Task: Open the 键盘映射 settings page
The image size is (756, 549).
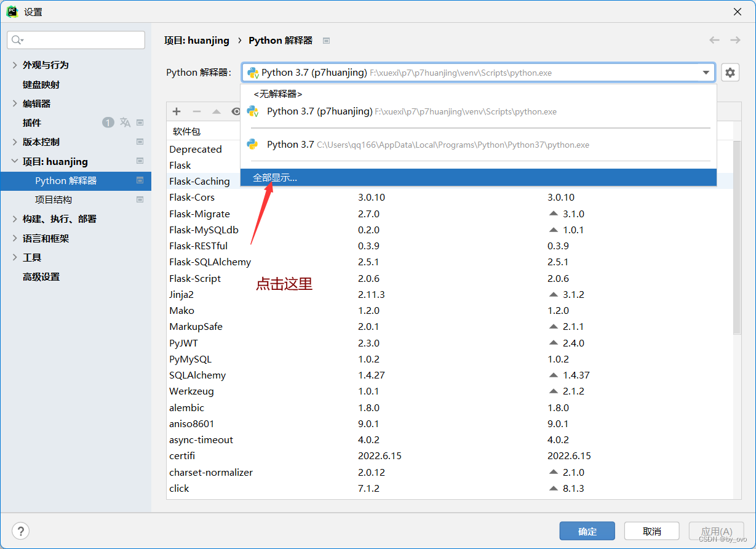Action: [41, 85]
